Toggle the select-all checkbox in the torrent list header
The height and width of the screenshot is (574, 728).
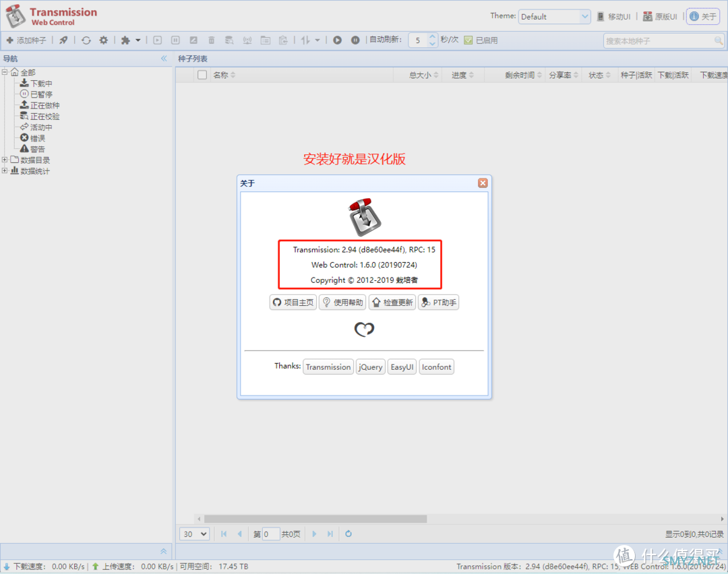click(x=202, y=75)
